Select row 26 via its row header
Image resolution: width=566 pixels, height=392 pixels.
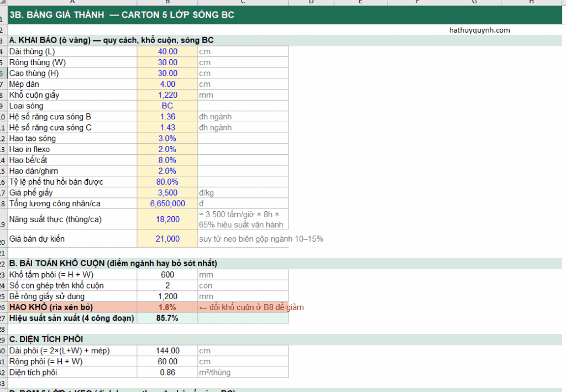click(x=3, y=307)
